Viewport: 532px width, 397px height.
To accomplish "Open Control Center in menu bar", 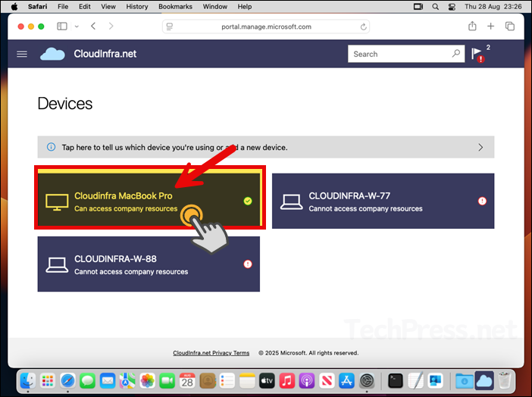I will [452, 7].
